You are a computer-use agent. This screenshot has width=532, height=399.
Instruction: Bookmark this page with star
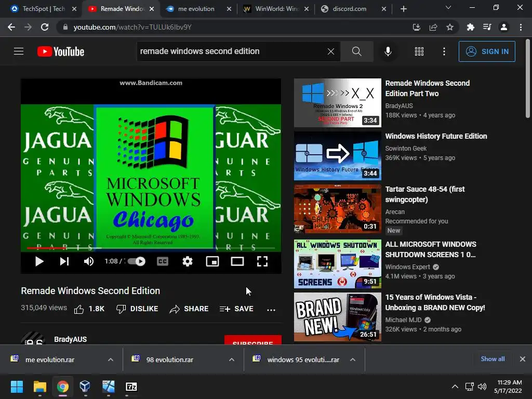(449, 27)
